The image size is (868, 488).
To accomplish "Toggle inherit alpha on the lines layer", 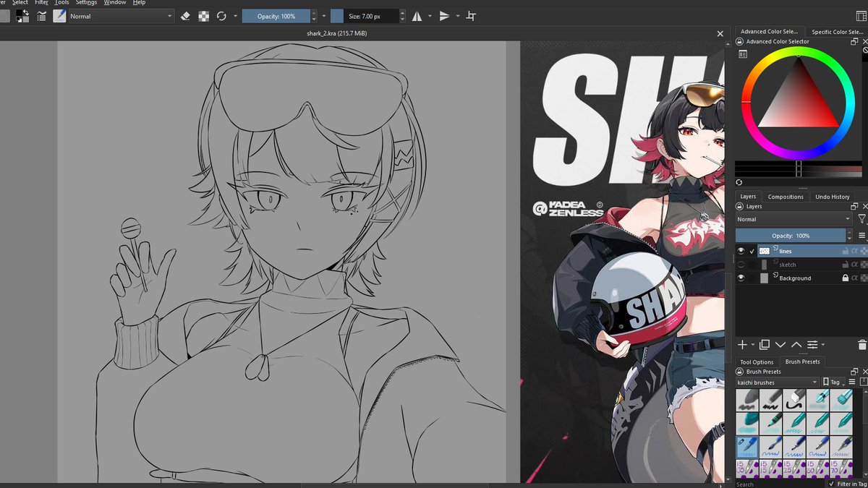I will click(x=854, y=251).
